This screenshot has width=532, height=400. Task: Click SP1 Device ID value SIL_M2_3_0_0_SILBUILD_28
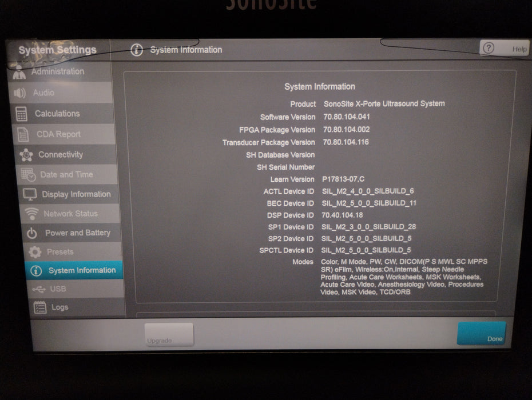pyautogui.click(x=368, y=227)
